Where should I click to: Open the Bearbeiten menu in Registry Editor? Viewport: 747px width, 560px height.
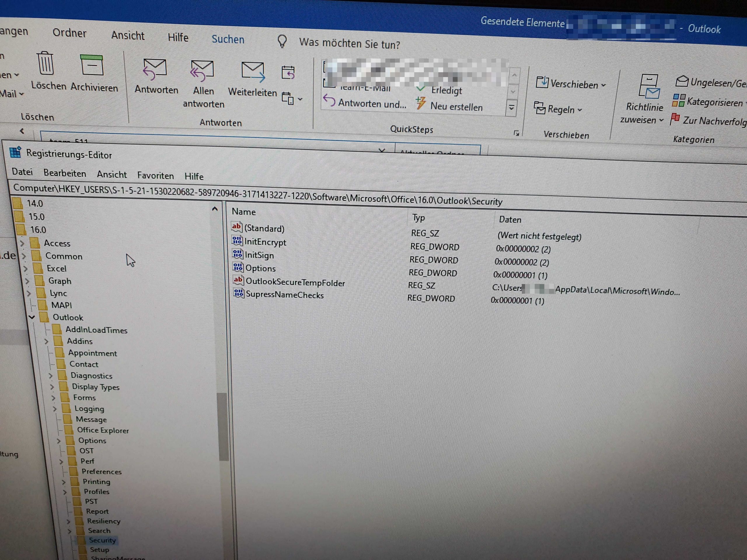pyautogui.click(x=64, y=173)
